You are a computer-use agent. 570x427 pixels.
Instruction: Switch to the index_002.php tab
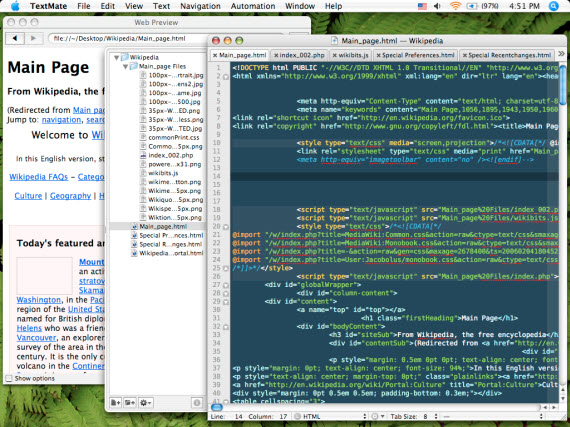point(299,55)
